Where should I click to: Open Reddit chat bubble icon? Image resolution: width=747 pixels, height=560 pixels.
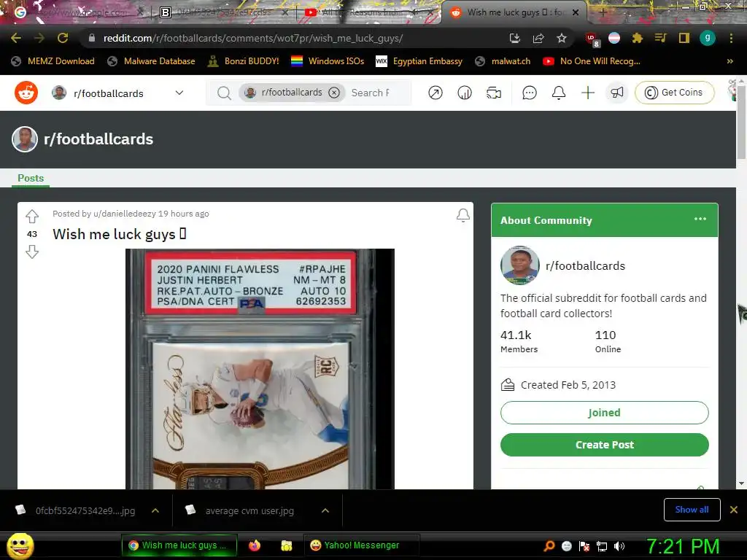(x=530, y=93)
